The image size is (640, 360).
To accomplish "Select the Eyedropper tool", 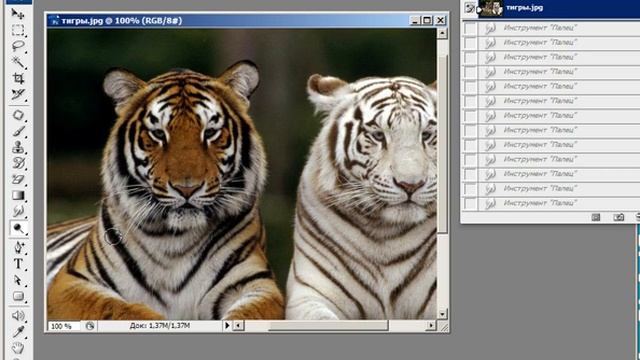I will point(18,332).
